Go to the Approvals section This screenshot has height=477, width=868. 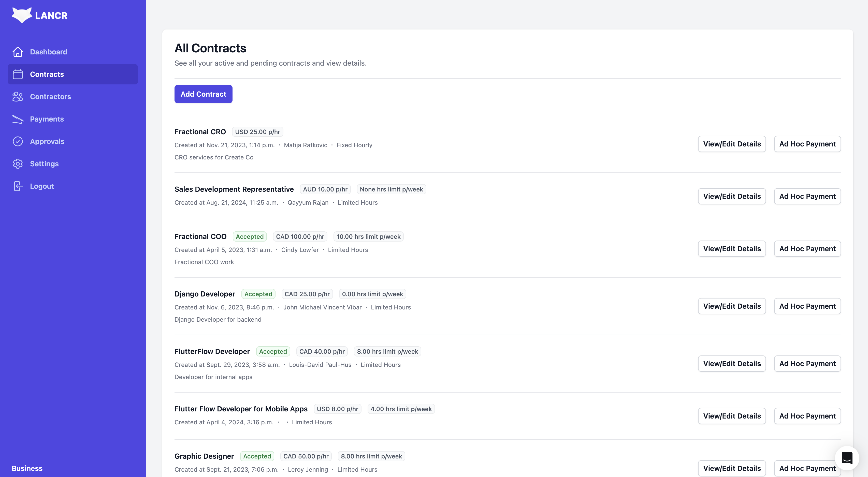coord(47,141)
